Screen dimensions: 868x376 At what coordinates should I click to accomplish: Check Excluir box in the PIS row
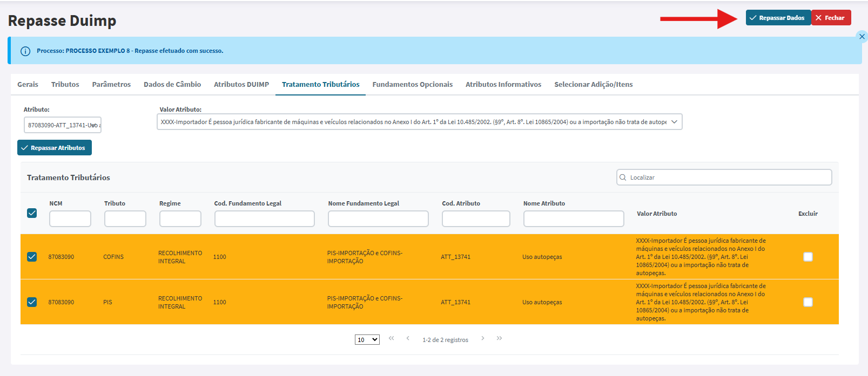point(808,302)
